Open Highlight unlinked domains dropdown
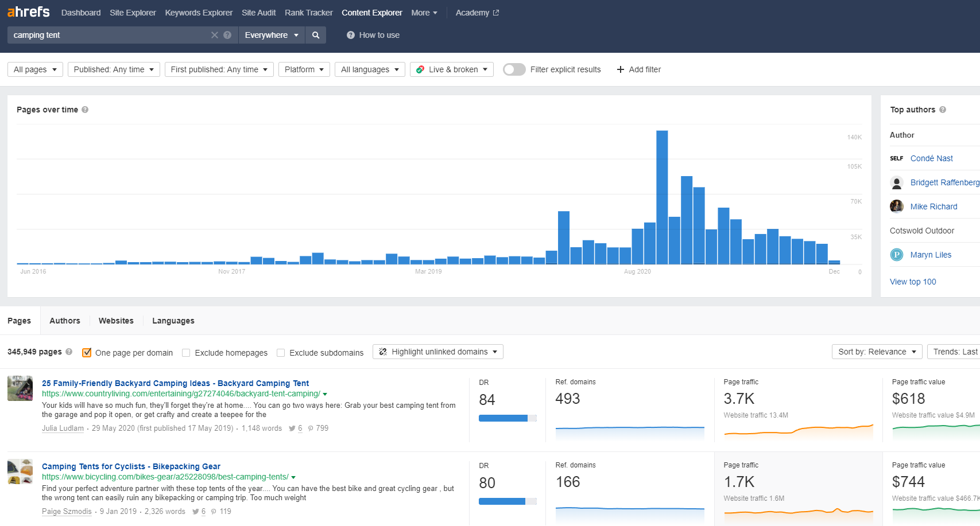The image size is (980, 526). point(438,352)
